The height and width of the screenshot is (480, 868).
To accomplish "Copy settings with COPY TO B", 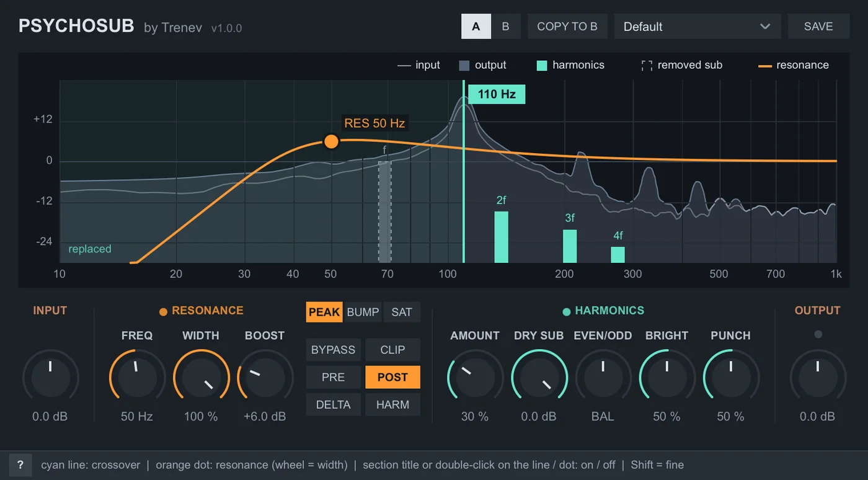I will pyautogui.click(x=567, y=27).
